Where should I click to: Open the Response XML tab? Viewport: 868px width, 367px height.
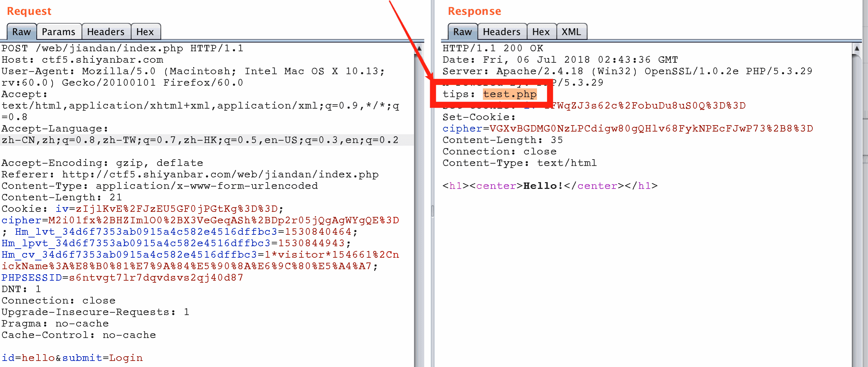pos(571,32)
